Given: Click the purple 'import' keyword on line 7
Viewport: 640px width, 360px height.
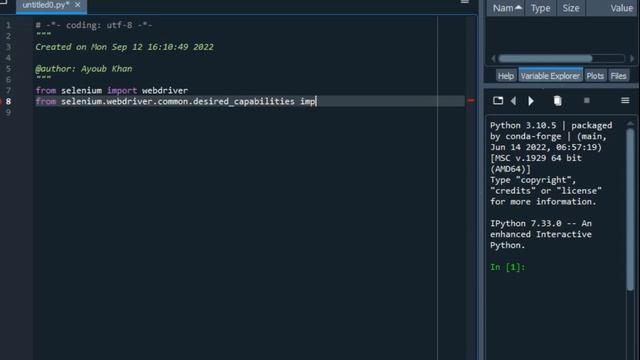Looking at the screenshot, I should [122, 90].
